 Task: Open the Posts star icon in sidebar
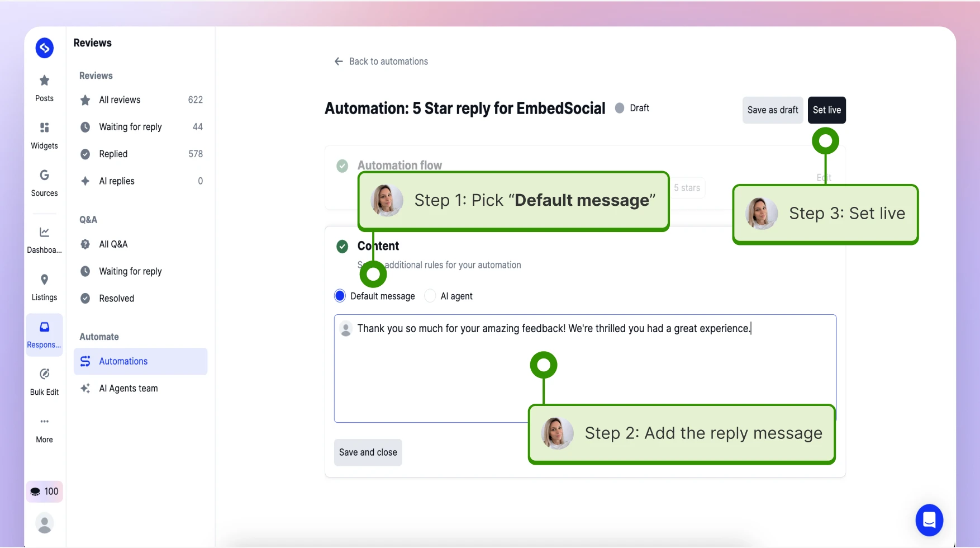click(44, 81)
